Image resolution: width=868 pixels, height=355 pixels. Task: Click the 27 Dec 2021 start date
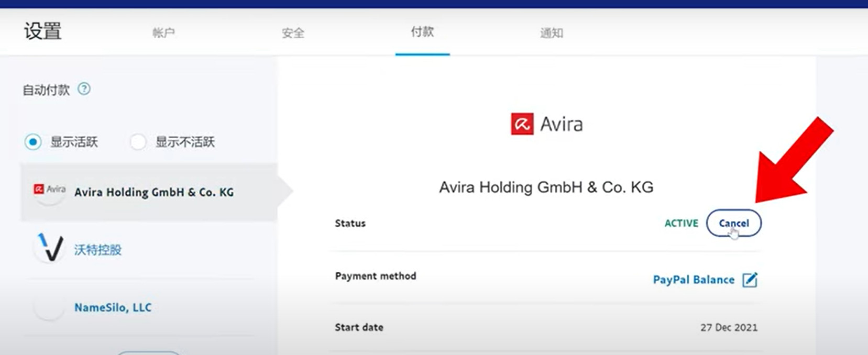point(729,327)
